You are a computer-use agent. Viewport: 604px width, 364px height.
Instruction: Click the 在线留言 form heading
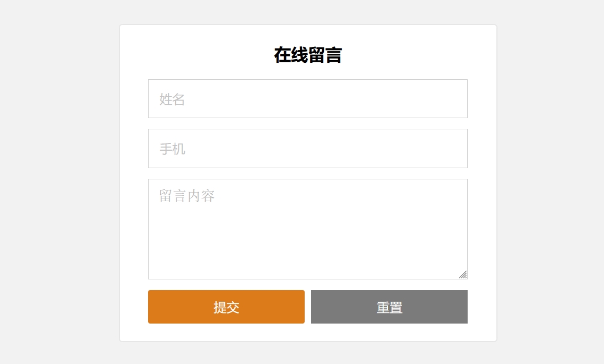coord(307,55)
